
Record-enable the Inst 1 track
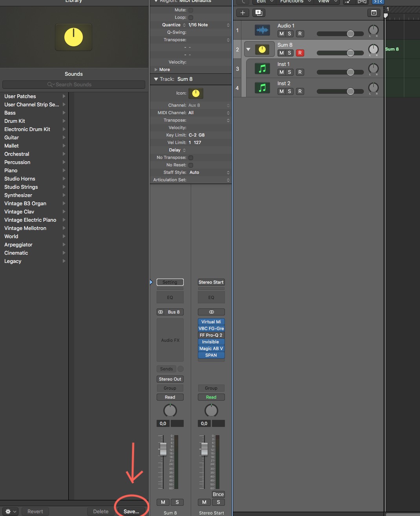pos(300,72)
